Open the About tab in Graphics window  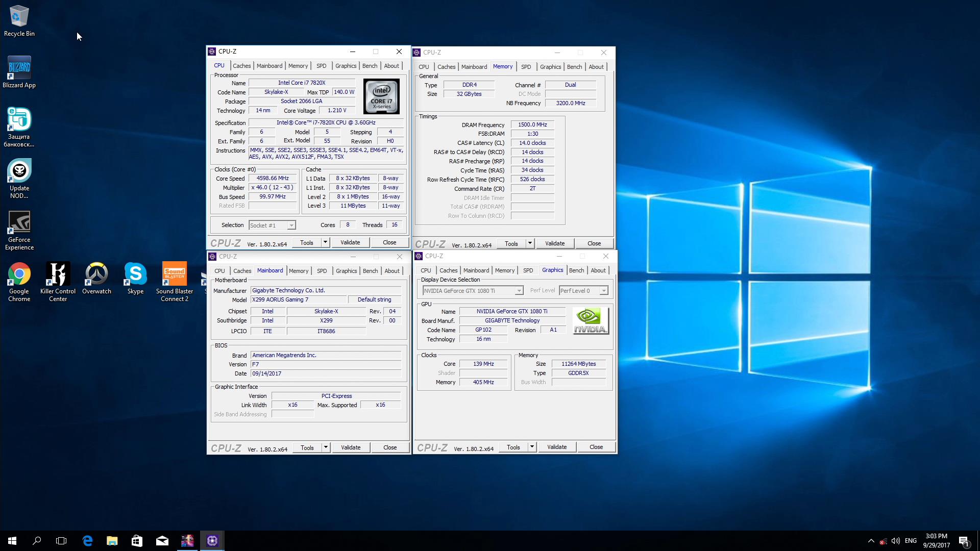598,270
